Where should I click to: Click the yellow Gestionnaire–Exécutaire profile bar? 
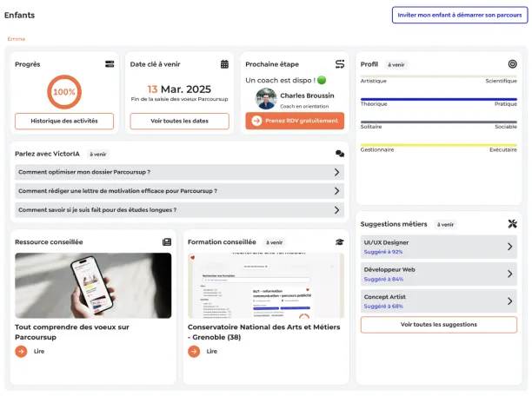coord(439,145)
